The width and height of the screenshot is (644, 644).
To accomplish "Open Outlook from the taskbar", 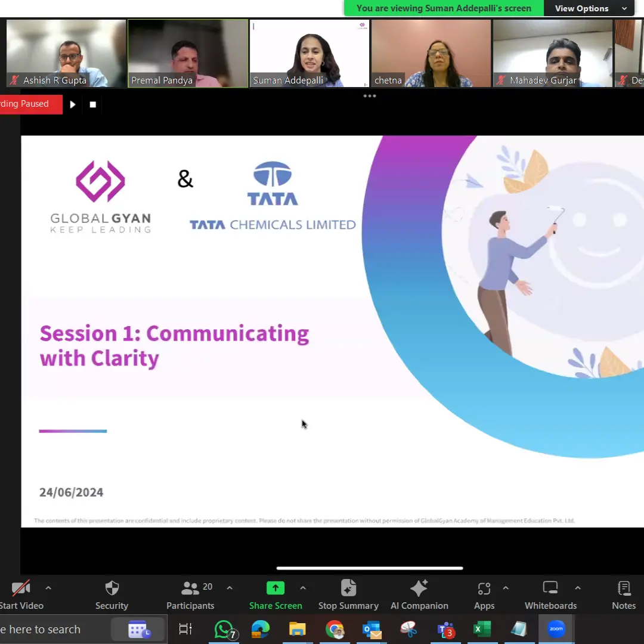I will 371,630.
